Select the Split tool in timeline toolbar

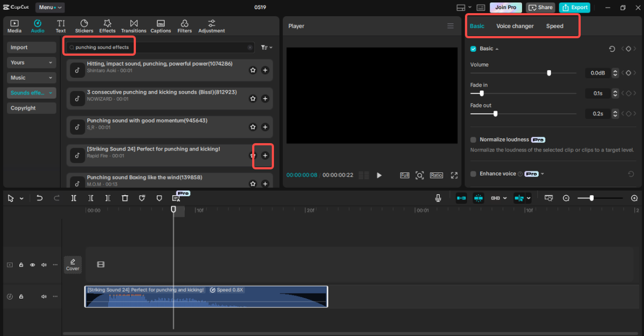[x=74, y=198]
